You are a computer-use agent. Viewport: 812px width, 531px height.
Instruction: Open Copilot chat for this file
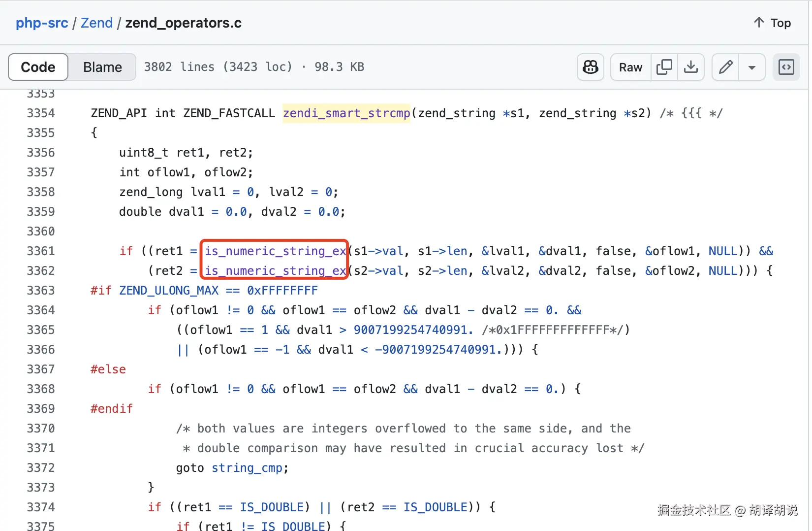tap(590, 67)
